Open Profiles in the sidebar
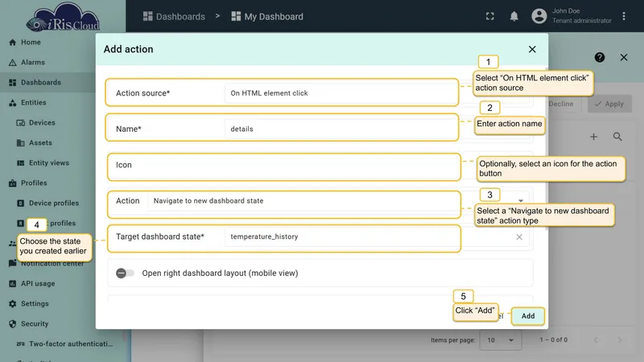The height and width of the screenshot is (362, 644). 34,183
